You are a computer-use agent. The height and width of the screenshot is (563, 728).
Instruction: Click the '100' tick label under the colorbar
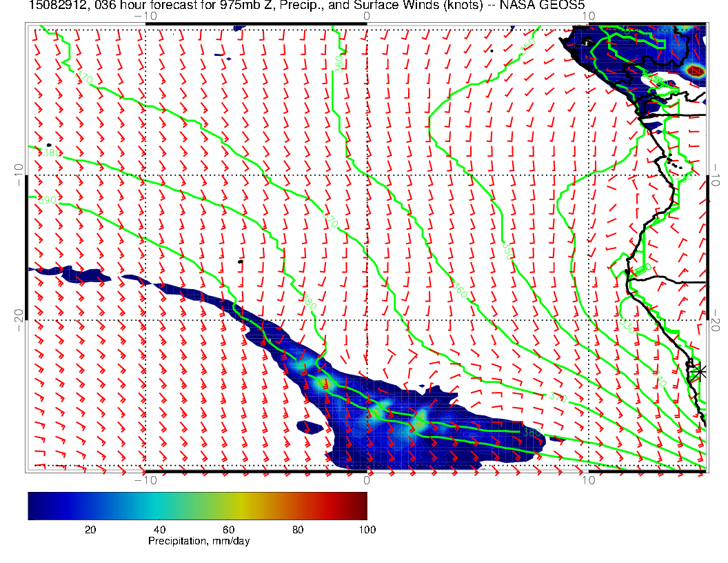click(x=367, y=530)
